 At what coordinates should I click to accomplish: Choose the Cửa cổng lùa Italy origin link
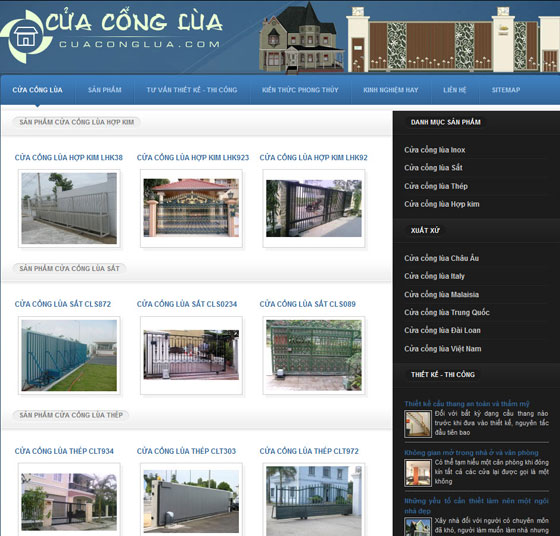434,276
